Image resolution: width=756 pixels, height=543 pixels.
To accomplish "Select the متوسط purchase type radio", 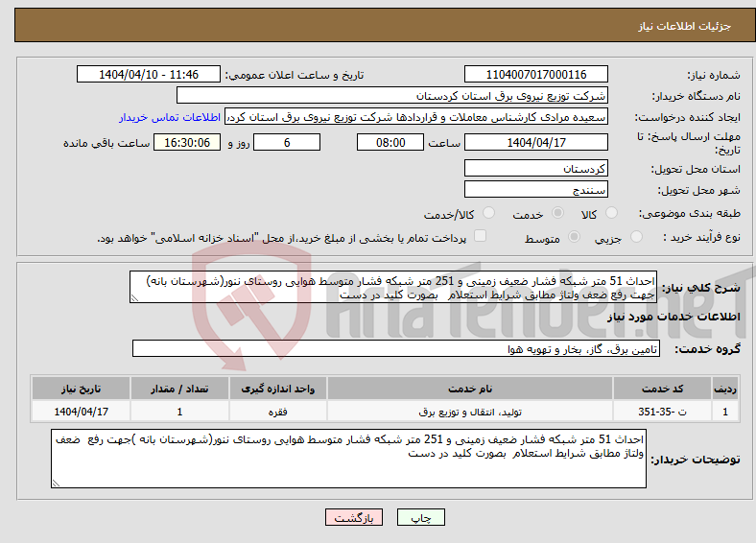I will click(575, 237).
